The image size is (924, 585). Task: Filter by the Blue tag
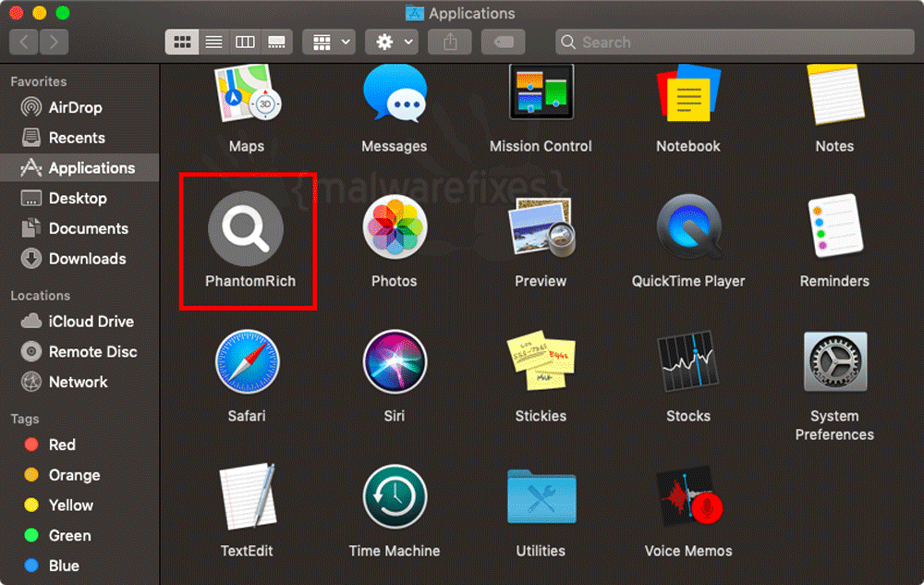coord(80,566)
